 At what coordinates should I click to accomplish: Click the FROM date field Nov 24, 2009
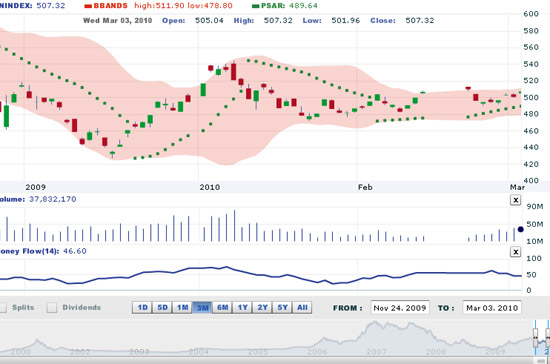point(400,308)
